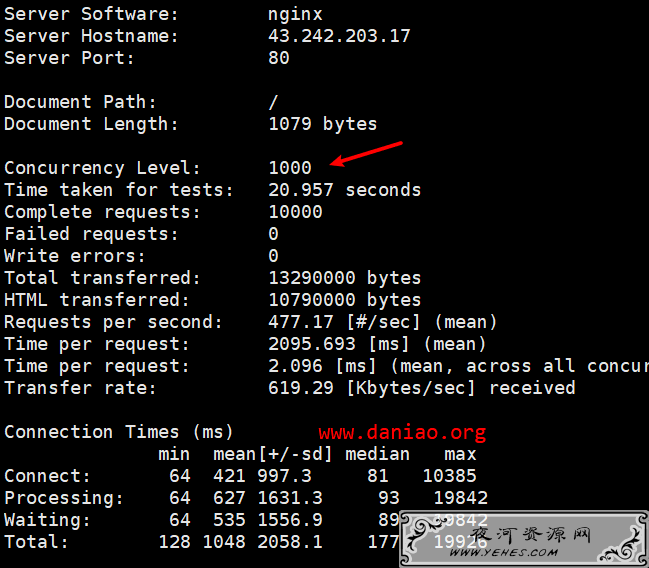Select the Connect max value '10385'
The width and height of the screenshot is (649, 568).
tap(449, 476)
